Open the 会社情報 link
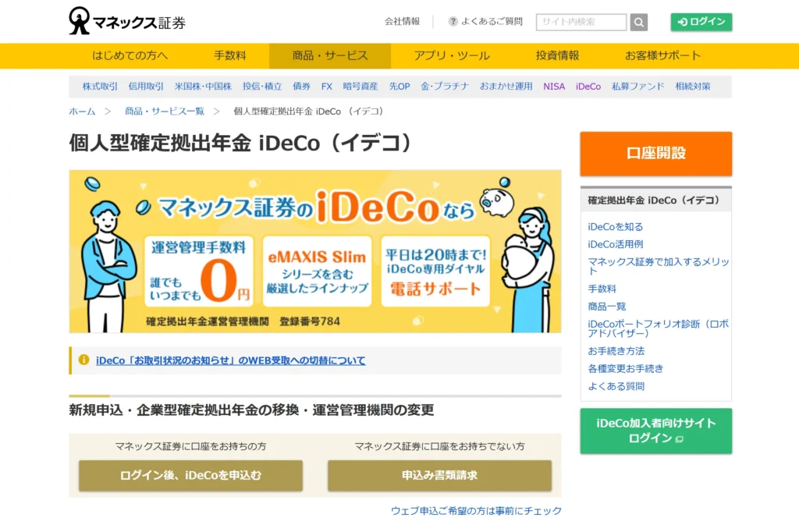This screenshot has width=799, height=532. coord(402,22)
